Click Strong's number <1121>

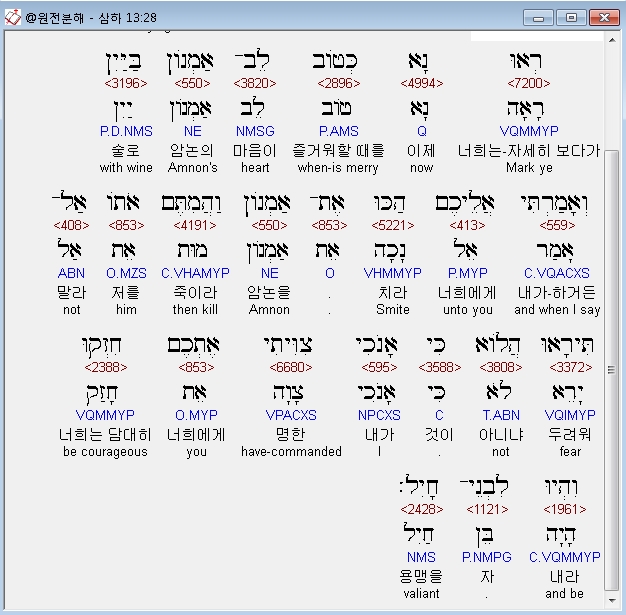coord(487,509)
